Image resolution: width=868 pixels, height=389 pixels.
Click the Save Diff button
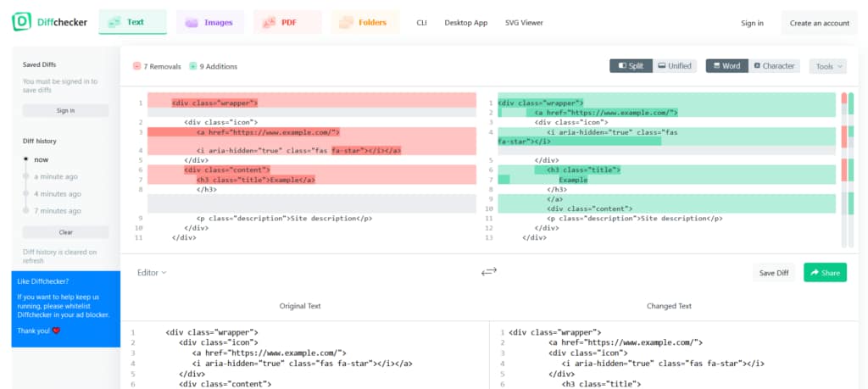773,273
